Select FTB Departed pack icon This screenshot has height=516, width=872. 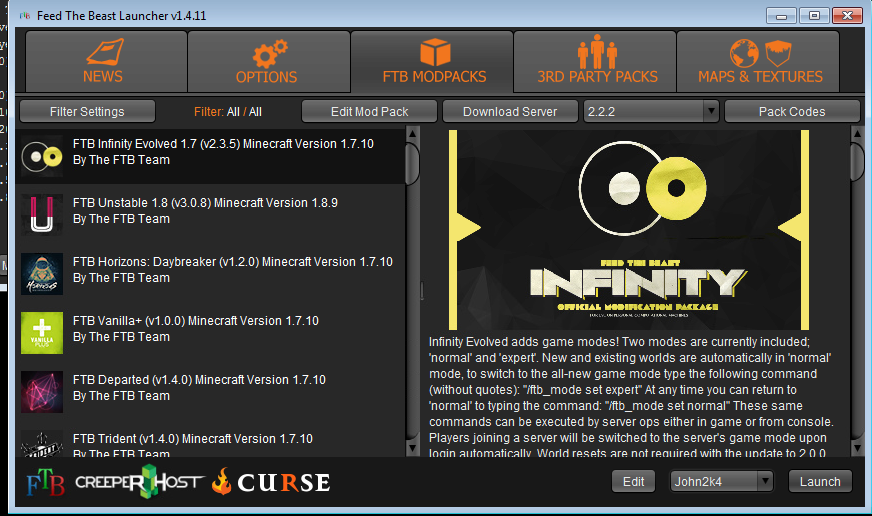(42, 392)
